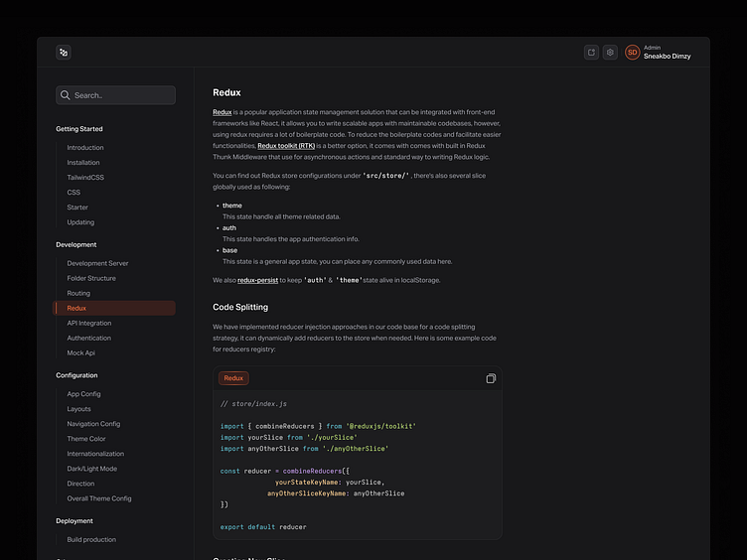Click the 'export default reducer' code line
Image resolution: width=747 pixels, height=560 pixels.
click(263, 527)
